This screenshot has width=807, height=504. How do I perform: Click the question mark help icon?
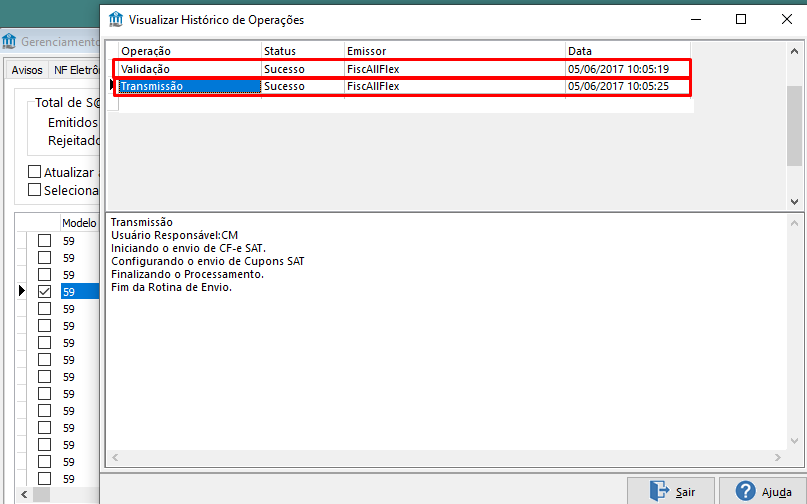[745, 492]
